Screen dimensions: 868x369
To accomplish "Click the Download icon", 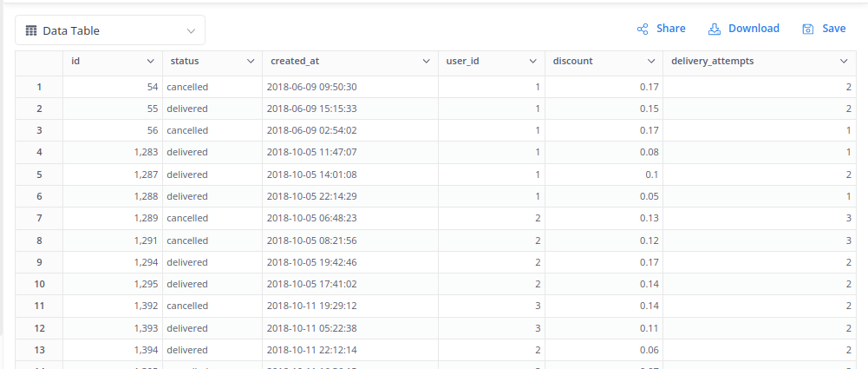I will pos(715,29).
